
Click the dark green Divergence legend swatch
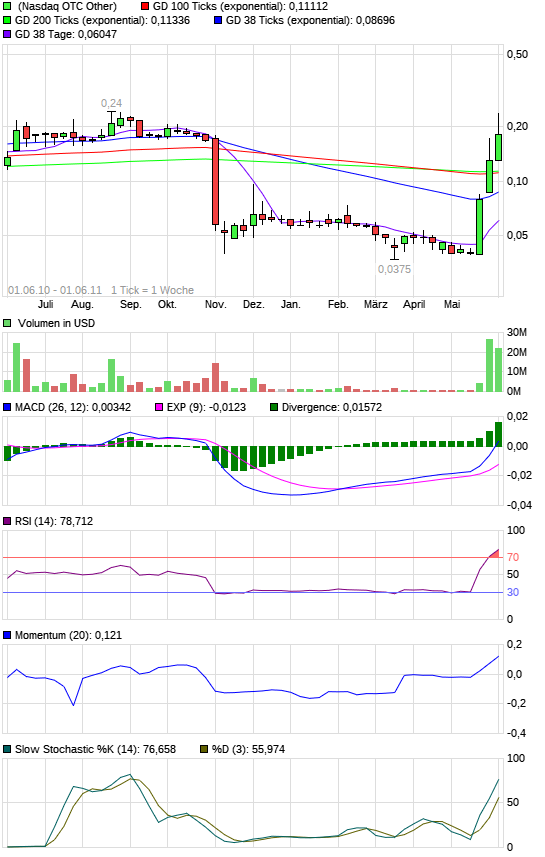[x=274, y=407]
